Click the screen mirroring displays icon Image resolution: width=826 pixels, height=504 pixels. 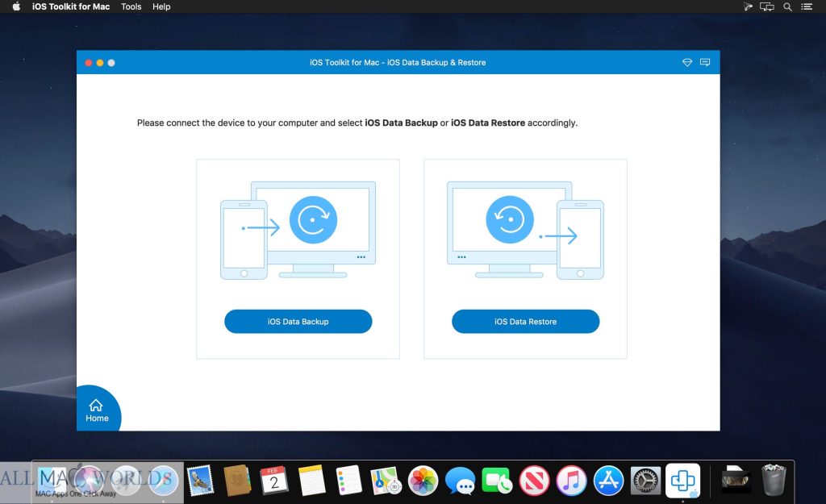[766, 6]
